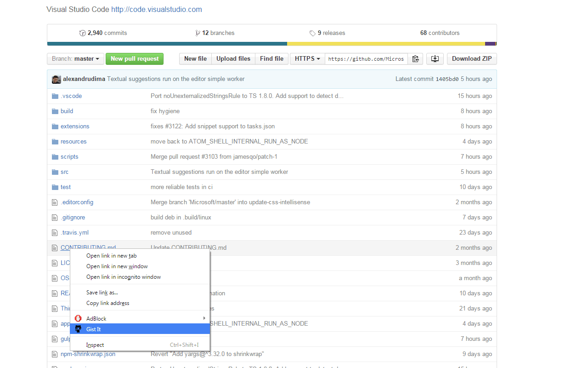Open the resources folder link

(x=73, y=142)
